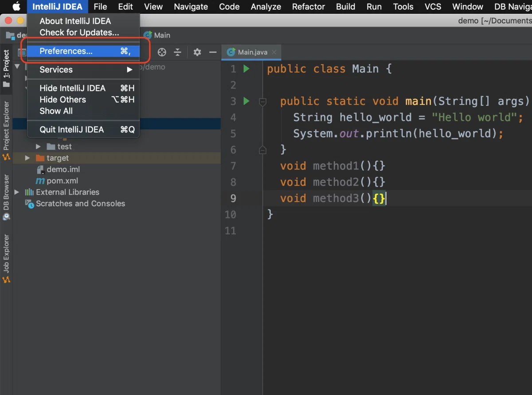Viewport: 532px width, 395px height.
Task: Open the Edit menu
Action: (125, 7)
